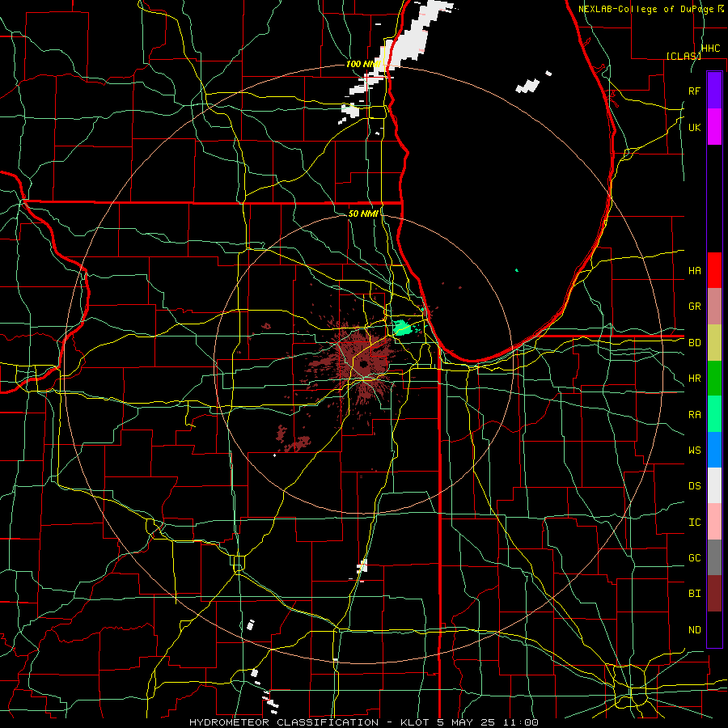Click the 'WS' legend label
The width and height of the screenshot is (728, 728).
pos(694,451)
